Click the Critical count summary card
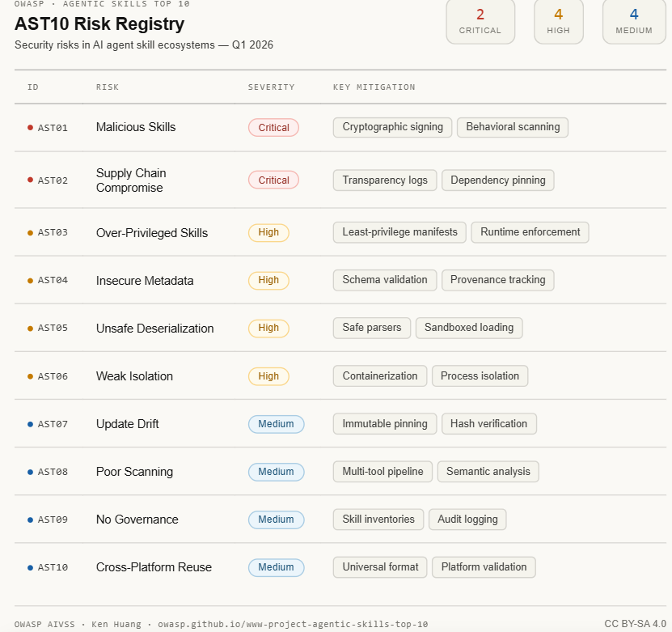This screenshot has height=632, width=672. point(480,21)
